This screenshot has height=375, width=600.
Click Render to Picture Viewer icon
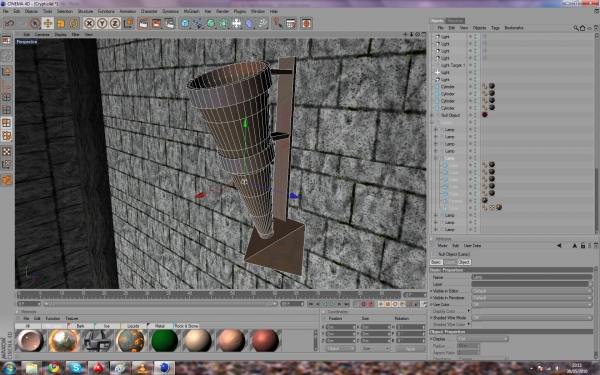(157, 24)
